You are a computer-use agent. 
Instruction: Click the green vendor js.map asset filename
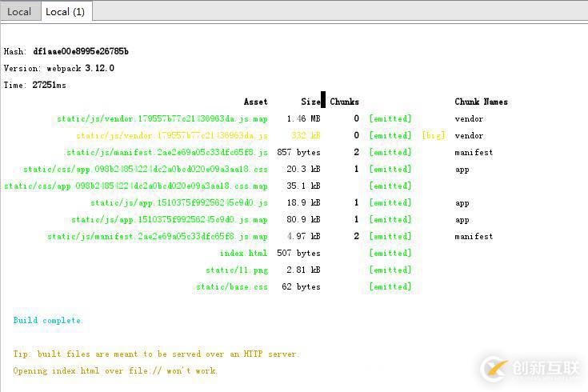162,119
